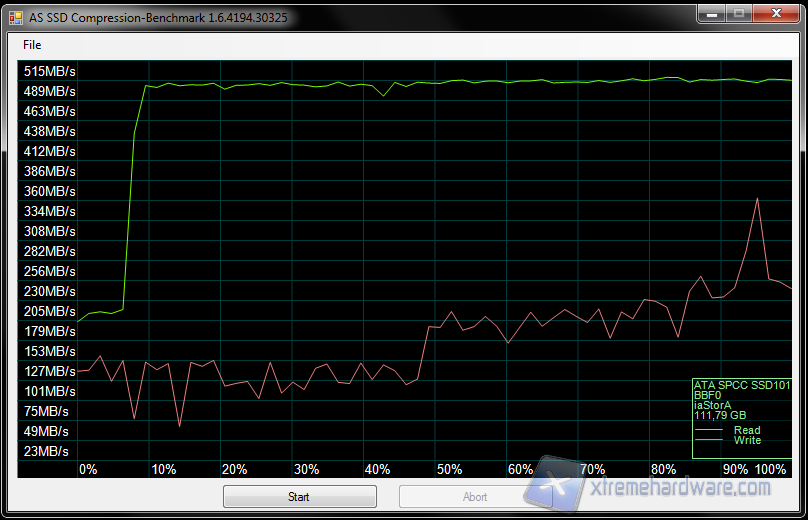Image resolution: width=808 pixels, height=520 pixels.
Task: Click the 10% mark on the x-axis
Action: [164, 469]
